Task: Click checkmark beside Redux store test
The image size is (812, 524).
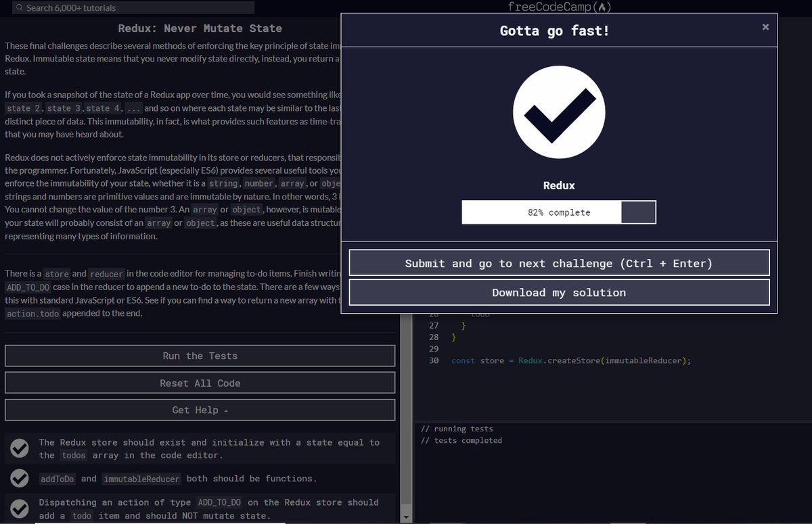Action: pos(20,448)
